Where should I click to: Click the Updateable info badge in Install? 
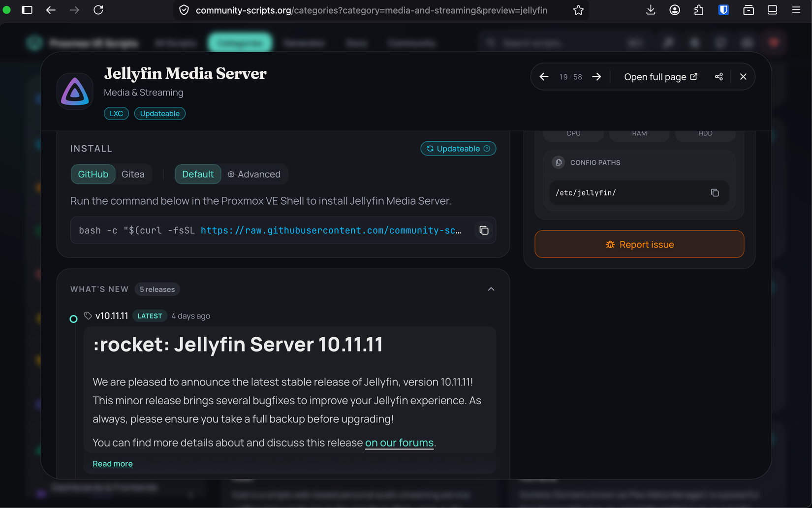tap(458, 149)
